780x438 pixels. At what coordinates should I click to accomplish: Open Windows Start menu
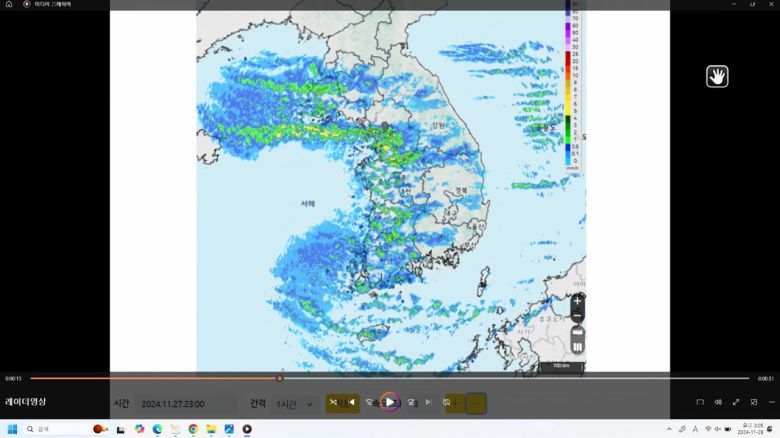tap(13, 429)
